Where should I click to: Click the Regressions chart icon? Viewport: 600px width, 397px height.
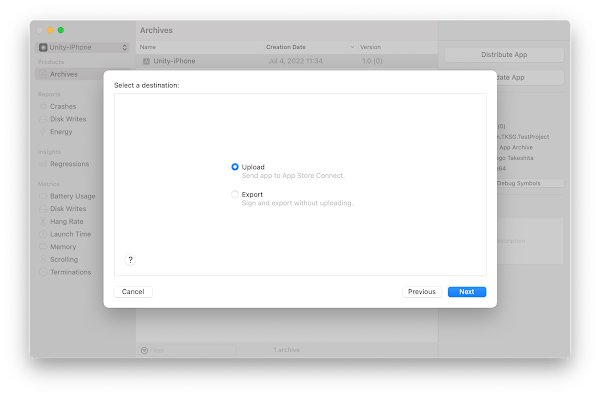point(43,164)
